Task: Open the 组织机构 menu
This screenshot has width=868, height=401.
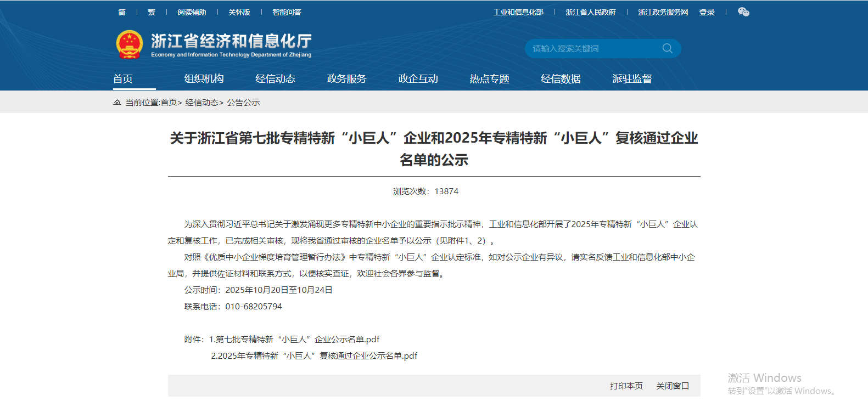Action: pos(204,79)
